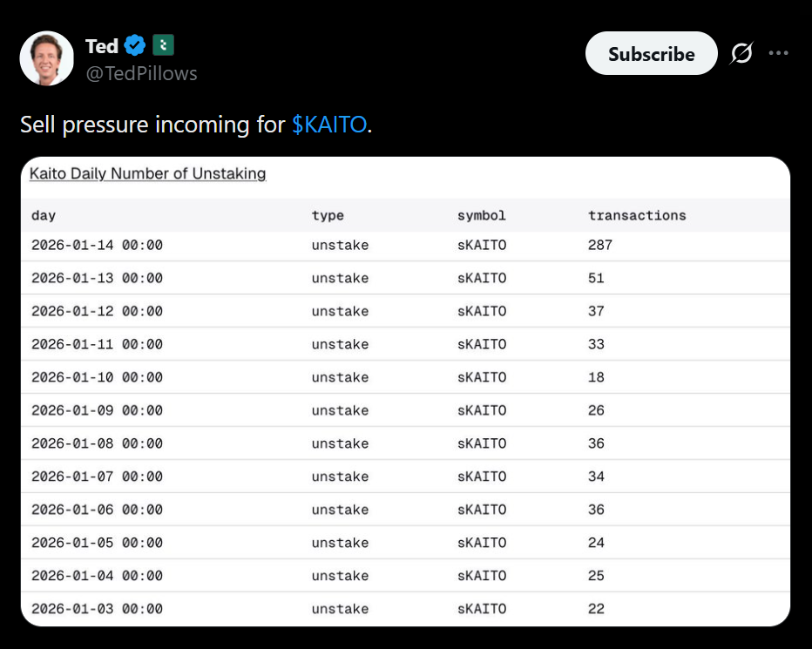The width and height of the screenshot is (812, 649).
Task: Click the Grok slash icon
Action: [x=741, y=54]
